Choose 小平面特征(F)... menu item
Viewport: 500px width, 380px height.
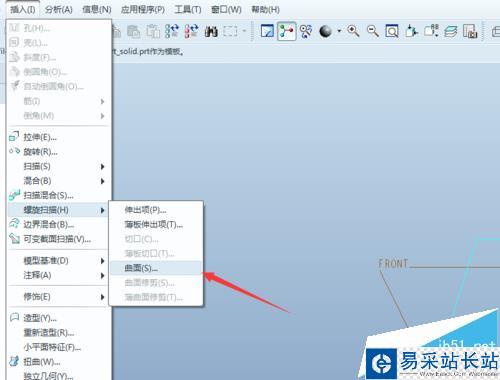[58, 347]
